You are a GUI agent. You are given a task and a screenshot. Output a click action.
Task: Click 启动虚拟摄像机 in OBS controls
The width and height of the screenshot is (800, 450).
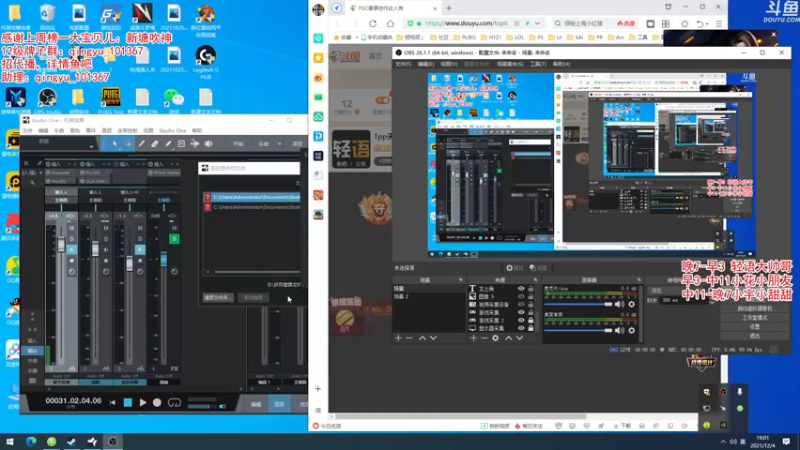(755, 308)
